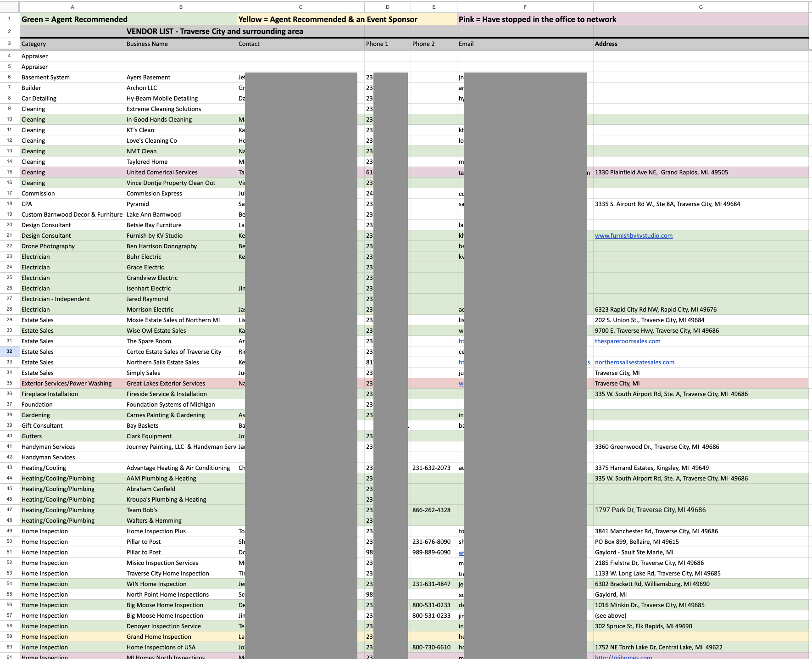Open the northernsailsestatesales.com link
Screen dimensions: 812x659
click(x=634, y=362)
